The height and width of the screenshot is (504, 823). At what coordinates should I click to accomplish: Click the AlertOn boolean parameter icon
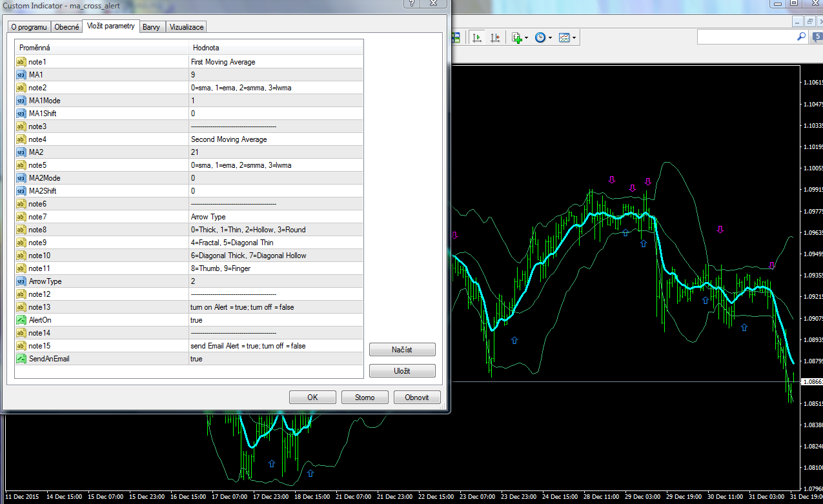pyautogui.click(x=21, y=320)
